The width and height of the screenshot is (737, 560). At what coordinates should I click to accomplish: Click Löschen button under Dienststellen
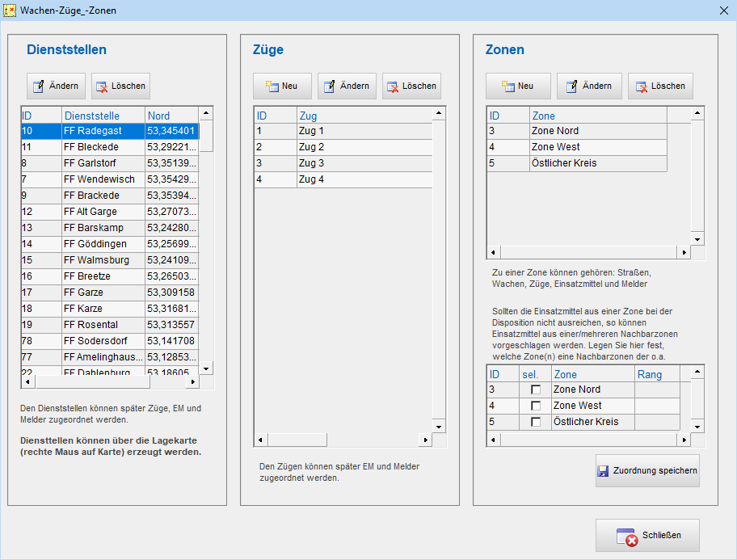coord(120,86)
